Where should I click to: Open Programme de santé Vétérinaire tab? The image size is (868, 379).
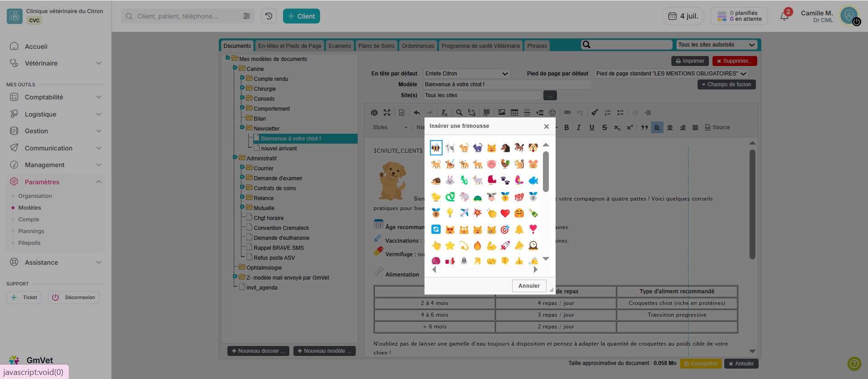pyautogui.click(x=481, y=46)
